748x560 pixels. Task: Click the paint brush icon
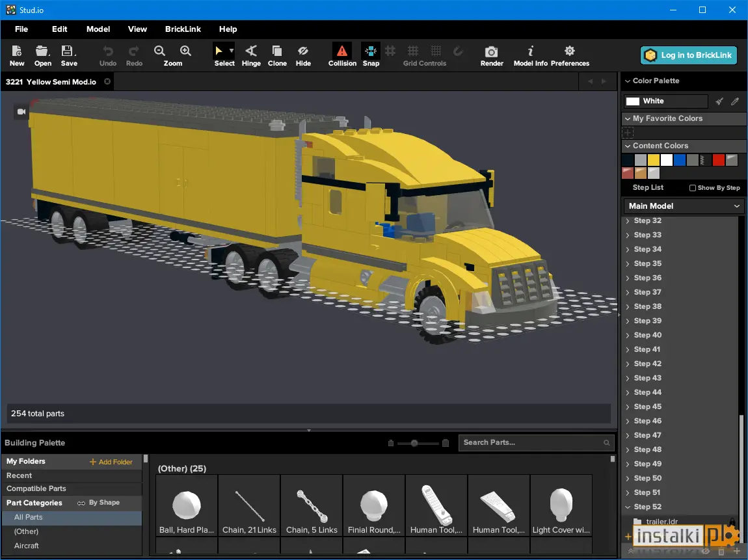click(719, 101)
